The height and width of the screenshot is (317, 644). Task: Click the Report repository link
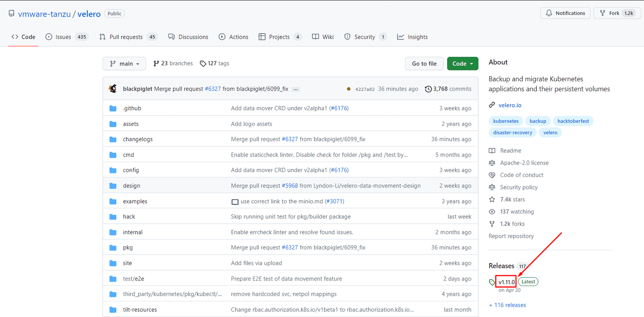pos(511,236)
